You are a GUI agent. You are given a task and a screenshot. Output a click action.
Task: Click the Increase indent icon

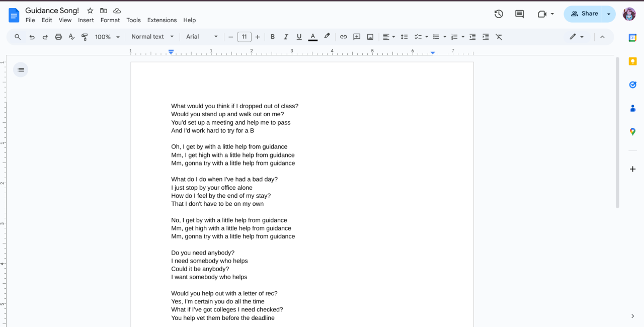pos(486,37)
